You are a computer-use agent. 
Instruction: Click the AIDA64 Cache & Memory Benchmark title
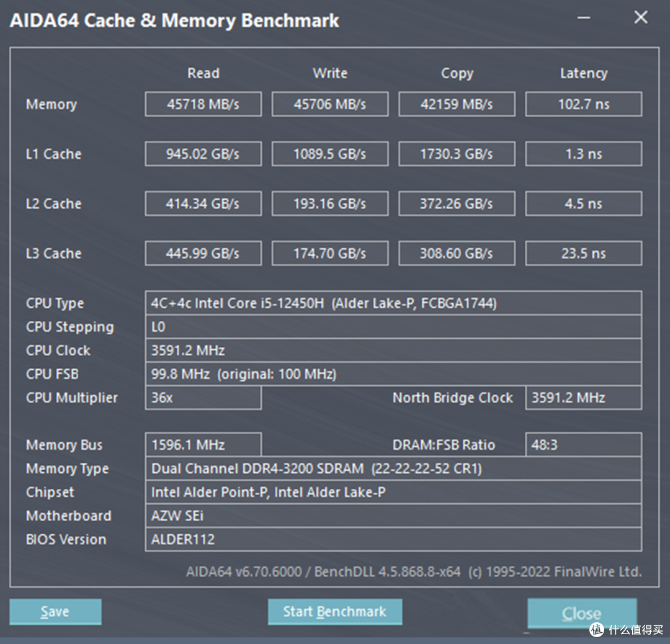pyautogui.click(x=174, y=20)
